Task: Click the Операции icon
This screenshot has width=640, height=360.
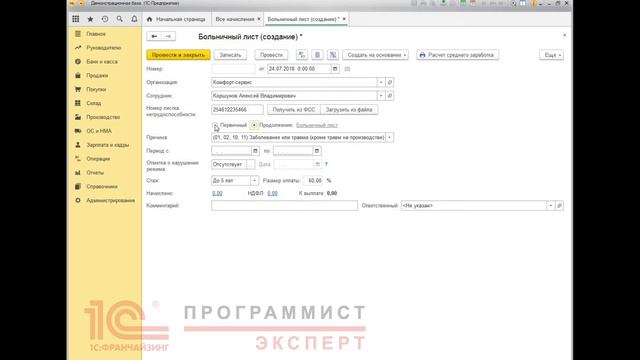Action: click(x=78, y=159)
